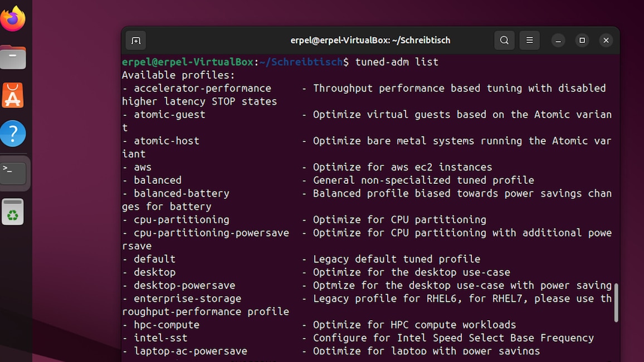Image resolution: width=644 pixels, height=362 pixels.
Task: Click the 'balanced' profile name
Action: [158, 180]
